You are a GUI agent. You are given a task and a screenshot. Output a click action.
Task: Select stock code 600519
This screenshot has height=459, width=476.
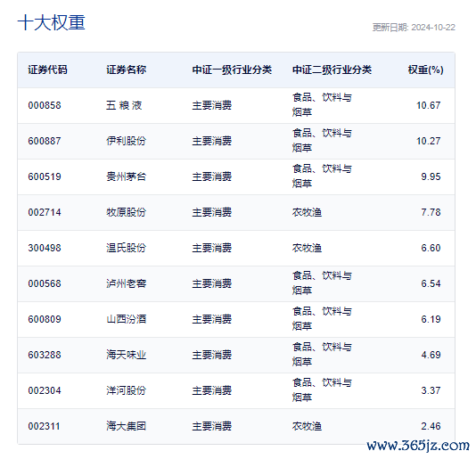45,176
